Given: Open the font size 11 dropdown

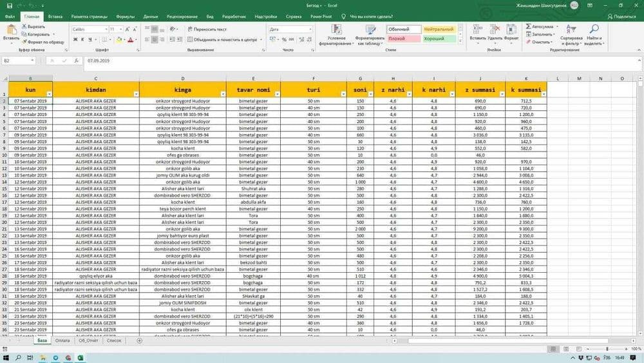Looking at the screenshot, I should point(121,29).
